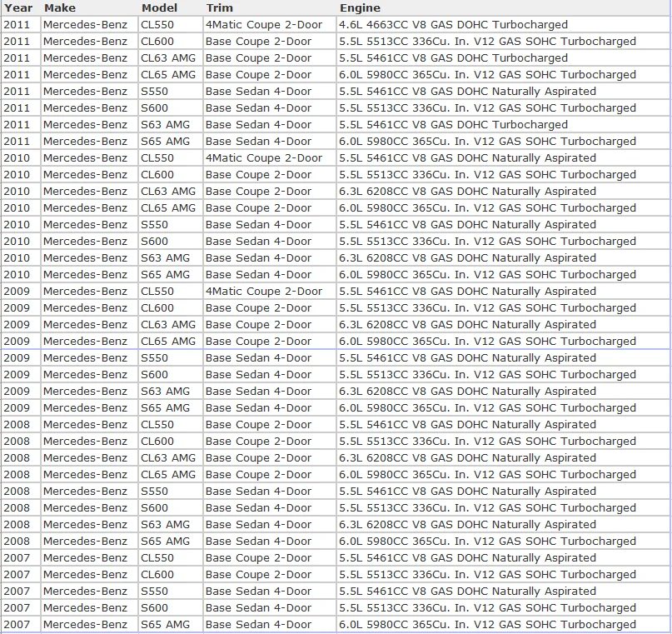Image resolution: width=672 pixels, height=634 pixels.
Task: Click the 2010 S63 AMG model cell
Action: tap(165, 258)
